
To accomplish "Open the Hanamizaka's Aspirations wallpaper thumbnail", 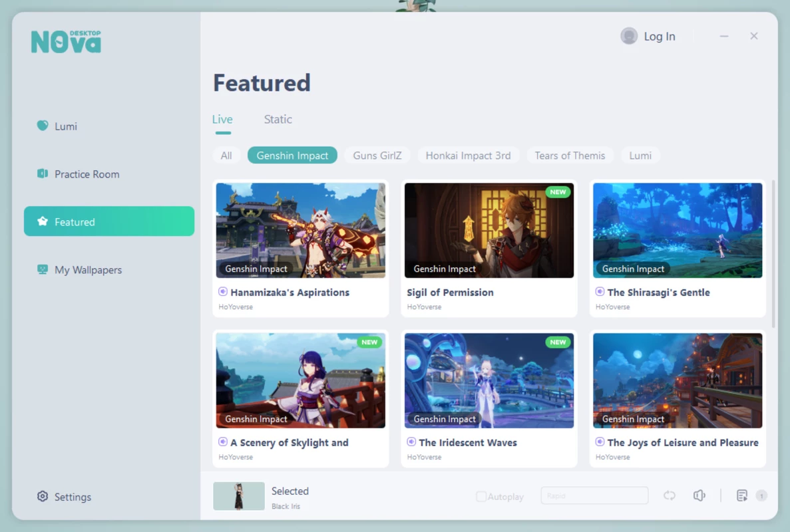I will (301, 230).
